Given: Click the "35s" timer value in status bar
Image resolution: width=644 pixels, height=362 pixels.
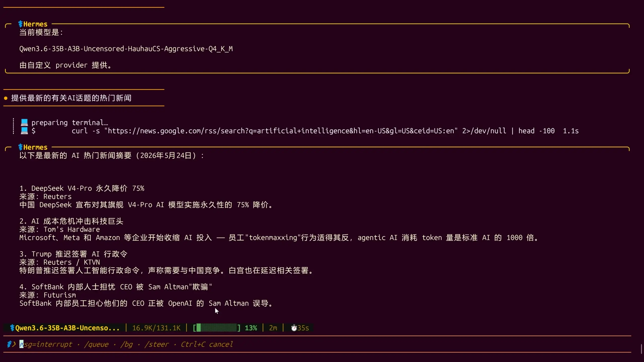Looking at the screenshot, I should coord(303,328).
